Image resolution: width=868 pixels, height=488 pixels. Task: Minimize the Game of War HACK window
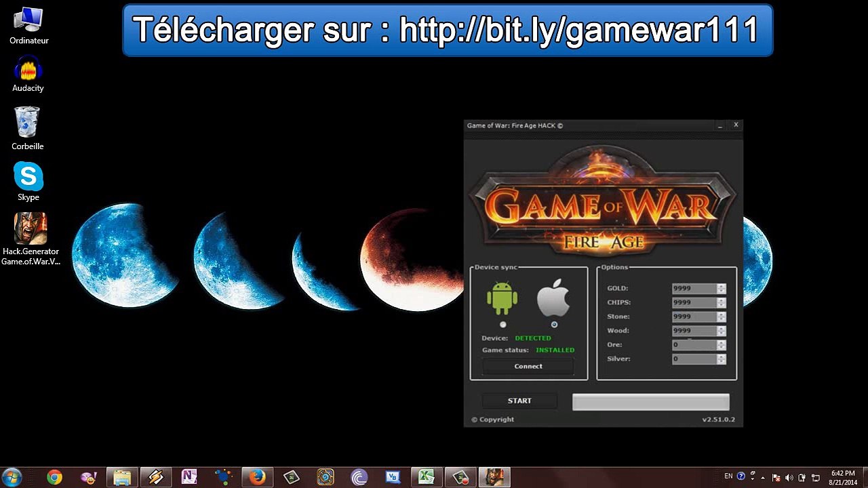720,125
